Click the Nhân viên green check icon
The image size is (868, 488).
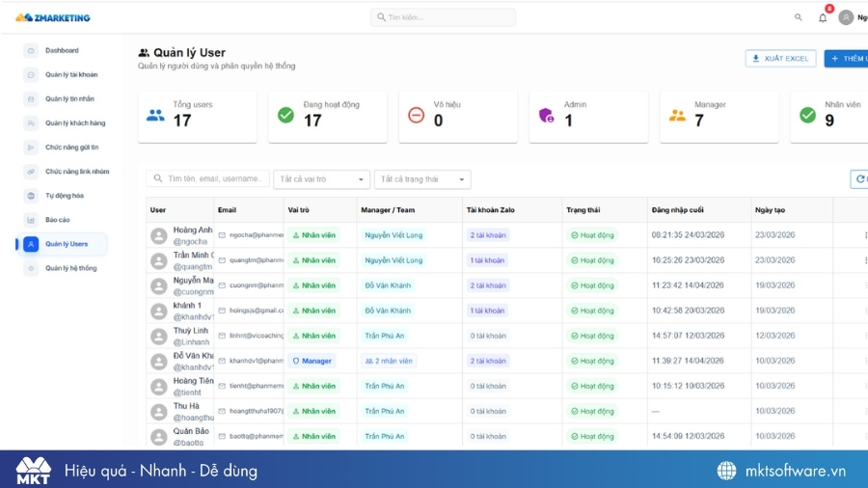point(807,115)
